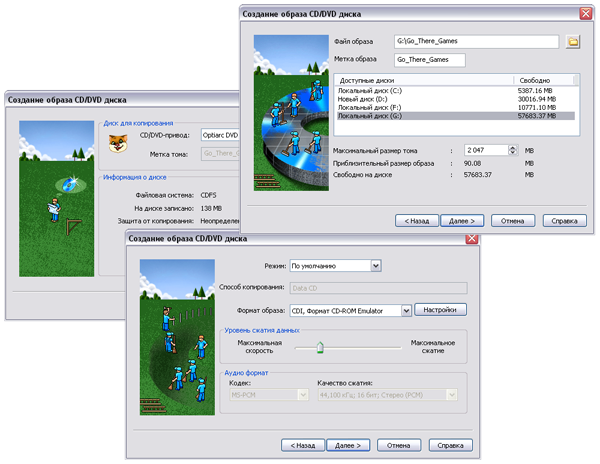Expand the Формат образа dropdown arrow

tap(406, 311)
